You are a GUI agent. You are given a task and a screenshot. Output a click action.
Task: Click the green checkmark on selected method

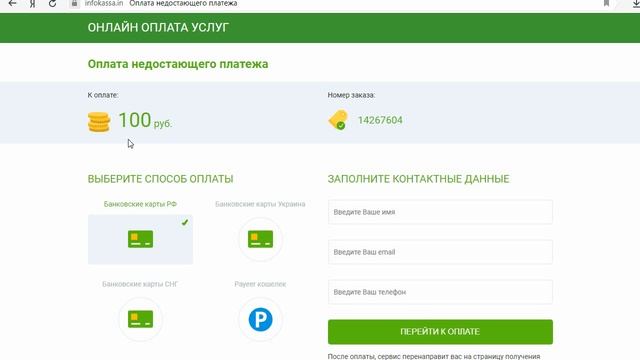(x=185, y=222)
